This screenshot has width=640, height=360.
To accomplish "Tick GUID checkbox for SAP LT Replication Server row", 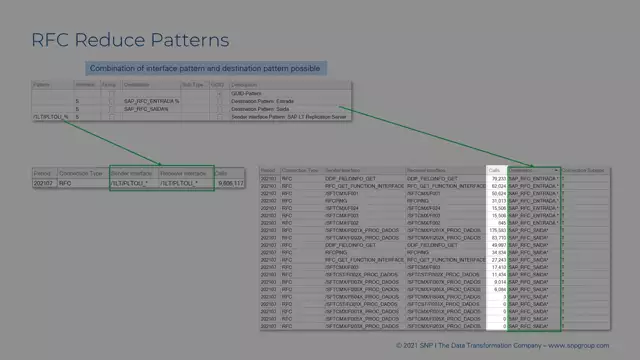I will coord(220,117).
